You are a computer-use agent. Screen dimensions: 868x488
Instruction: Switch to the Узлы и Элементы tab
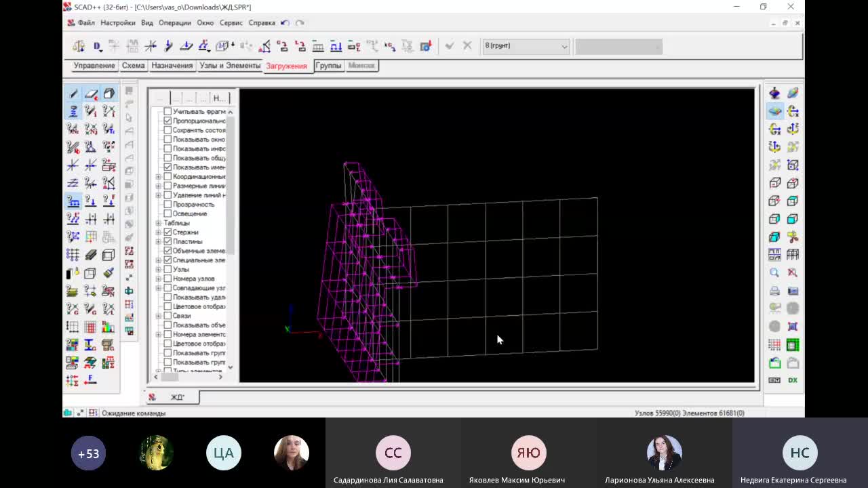coord(230,66)
